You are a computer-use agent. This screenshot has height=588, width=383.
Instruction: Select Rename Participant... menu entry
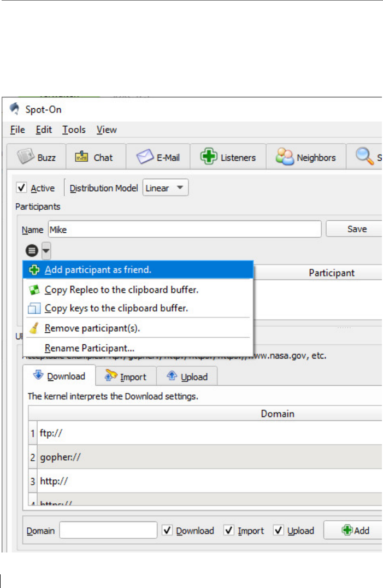[90, 348]
